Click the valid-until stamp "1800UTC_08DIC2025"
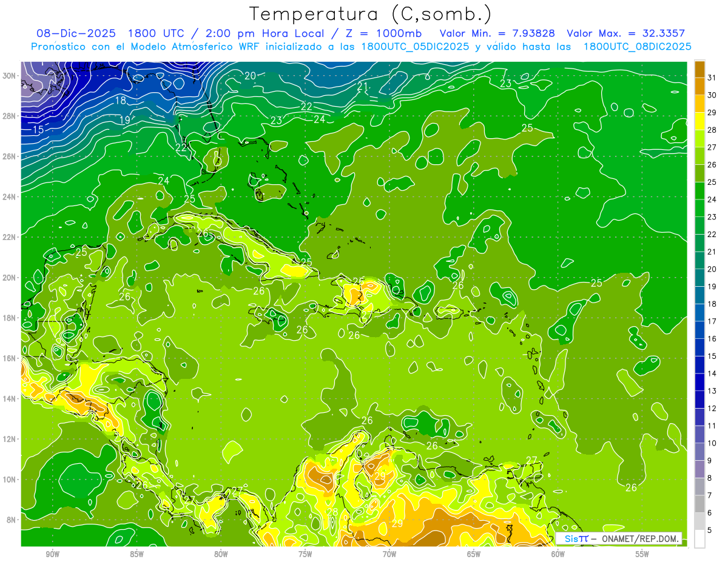Viewport: 728px width, 562px height. tap(637, 46)
